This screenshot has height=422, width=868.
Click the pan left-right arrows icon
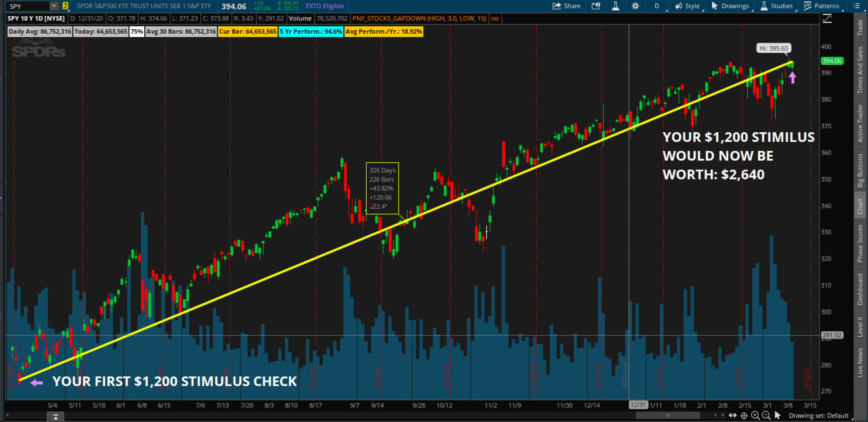tap(733, 415)
